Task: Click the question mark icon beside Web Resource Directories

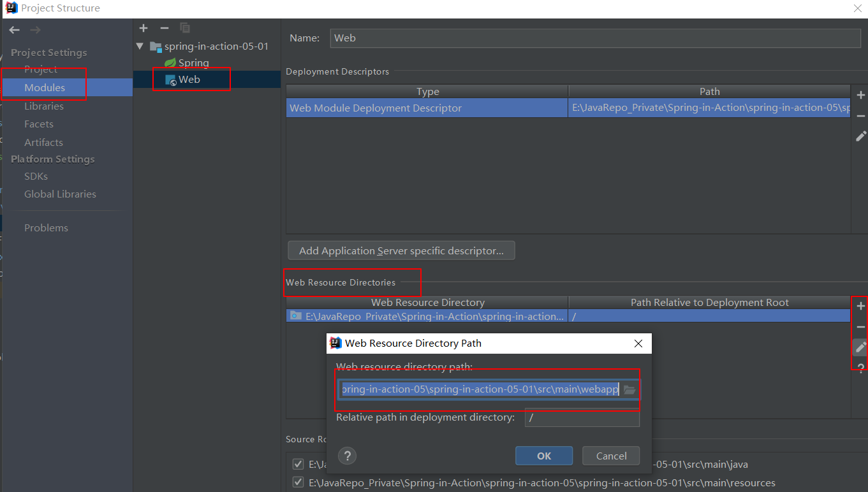Action: [x=861, y=368]
